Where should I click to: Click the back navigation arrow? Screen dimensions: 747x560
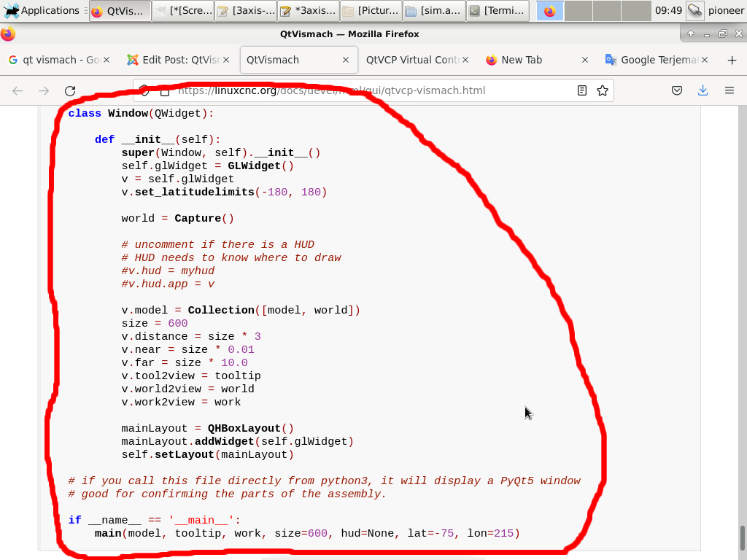(x=18, y=90)
